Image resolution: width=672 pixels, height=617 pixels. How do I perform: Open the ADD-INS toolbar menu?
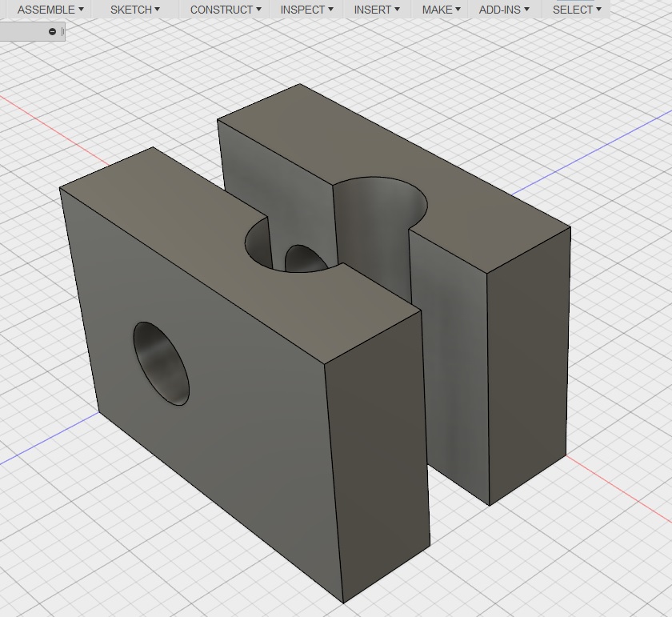[x=503, y=10]
